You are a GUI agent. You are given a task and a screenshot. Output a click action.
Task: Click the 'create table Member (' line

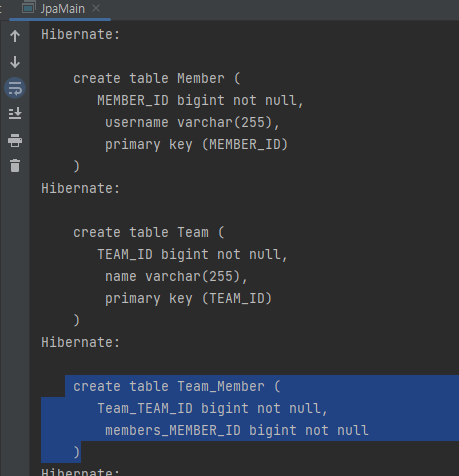(157, 79)
